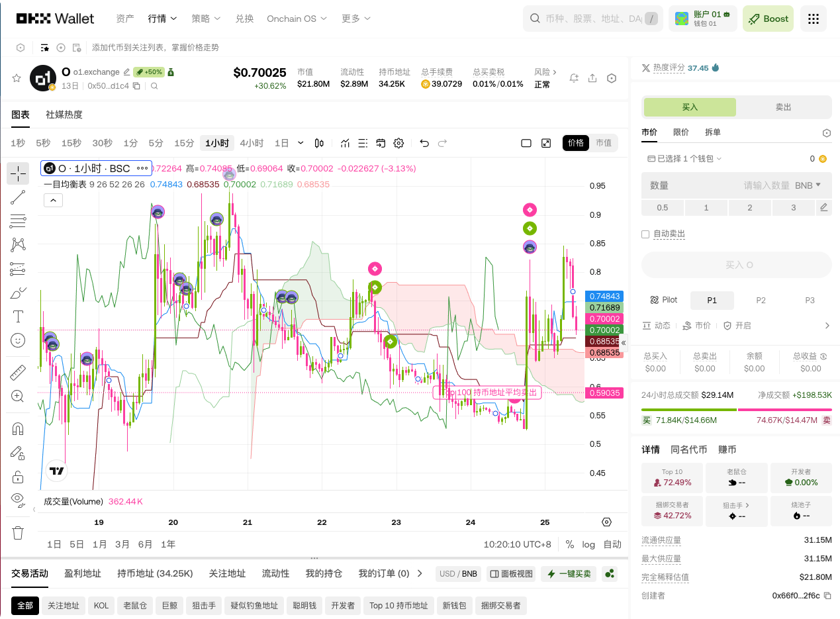
Task: Toggle magnet snapping mode
Action: pyautogui.click(x=18, y=429)
